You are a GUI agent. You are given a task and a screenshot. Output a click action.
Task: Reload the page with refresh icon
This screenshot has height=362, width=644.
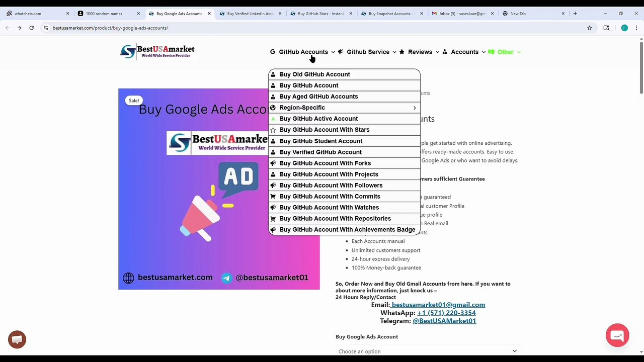(31, 28)
